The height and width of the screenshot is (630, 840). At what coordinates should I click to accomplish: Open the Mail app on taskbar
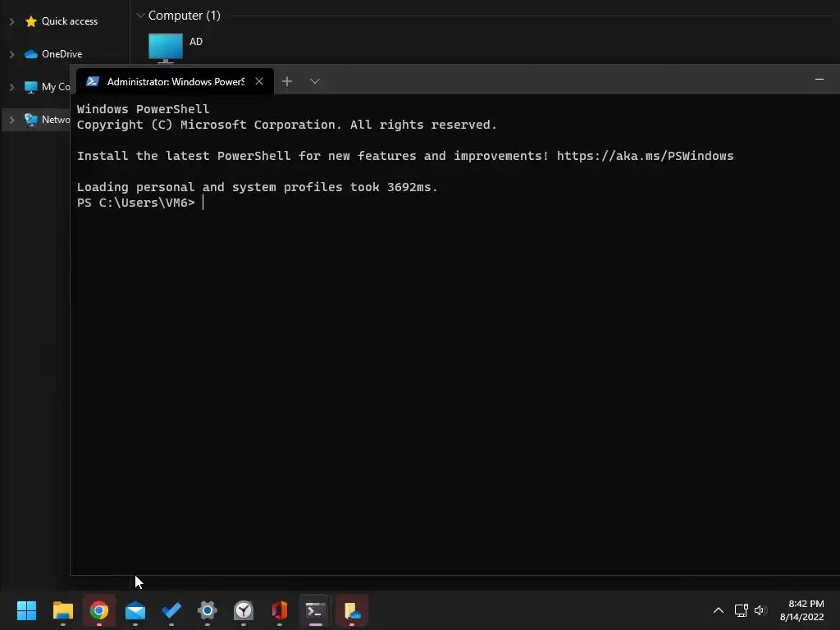pyautogui.click(x=135, y=610)
